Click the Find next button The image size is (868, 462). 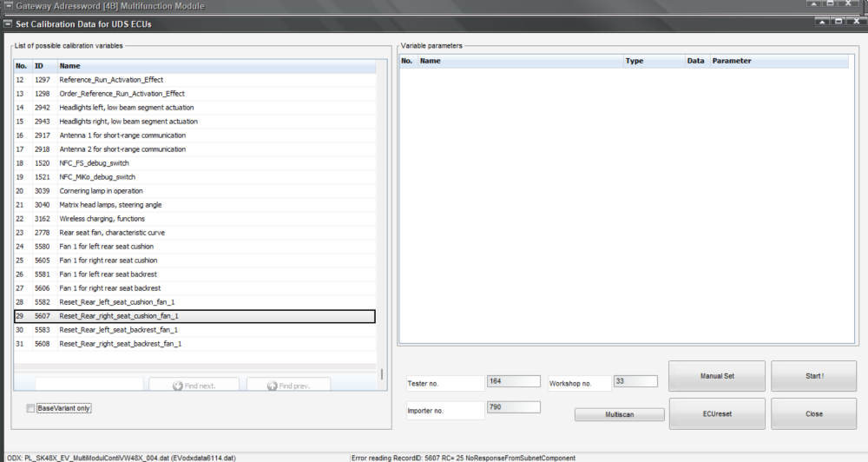(194, 386)
